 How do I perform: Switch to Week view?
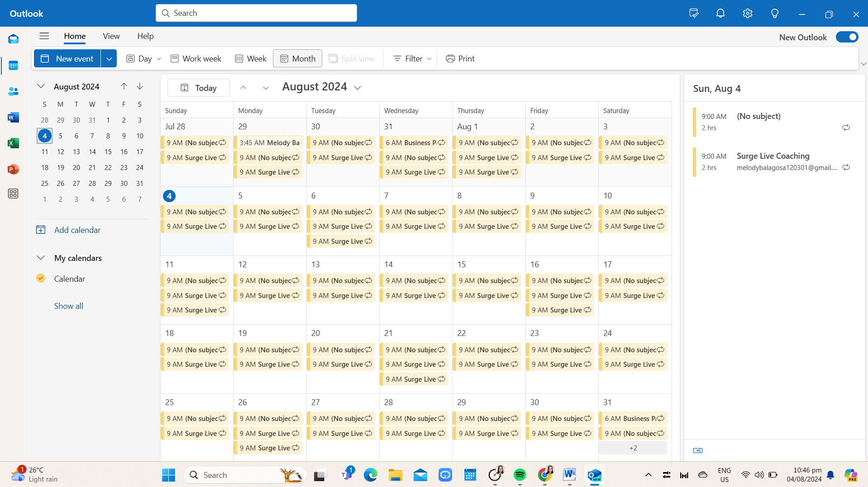[x=251, y=59]
